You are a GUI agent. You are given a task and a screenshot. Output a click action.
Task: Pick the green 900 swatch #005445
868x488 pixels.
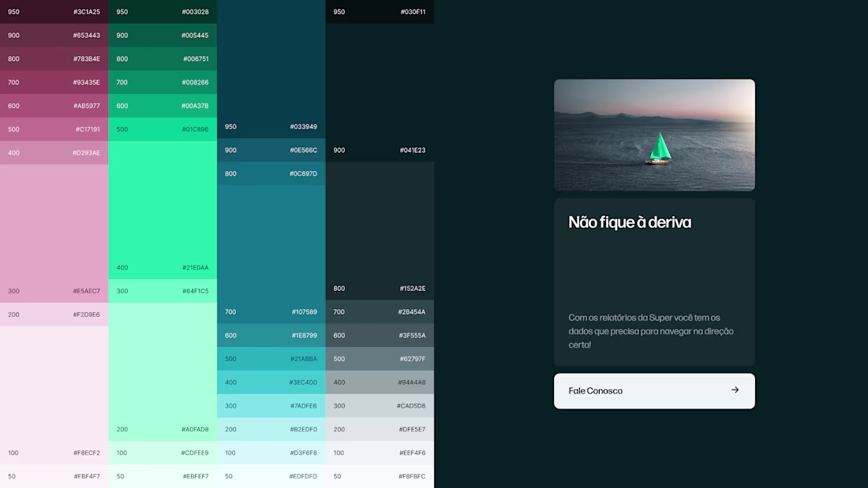coord(163,35)
